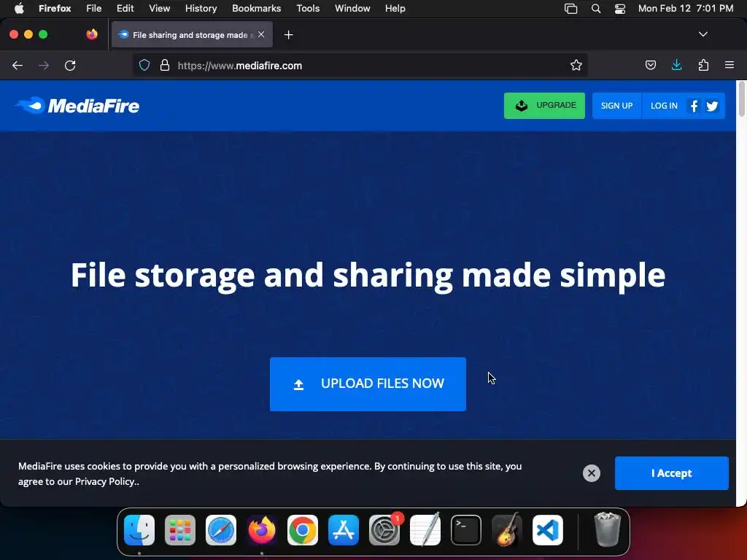Open the Window menu

[x=352, y=8]
